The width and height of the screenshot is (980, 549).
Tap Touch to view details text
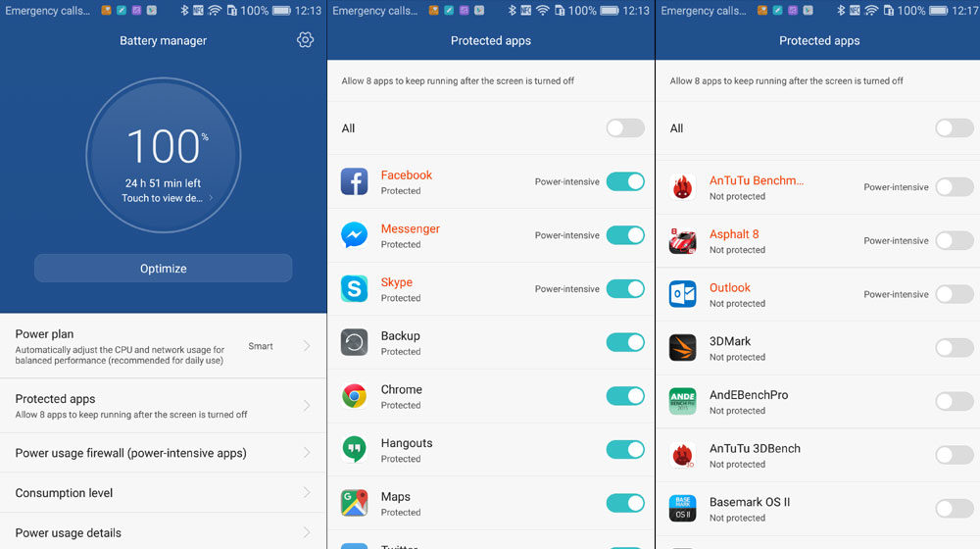[x=162, y=198]
